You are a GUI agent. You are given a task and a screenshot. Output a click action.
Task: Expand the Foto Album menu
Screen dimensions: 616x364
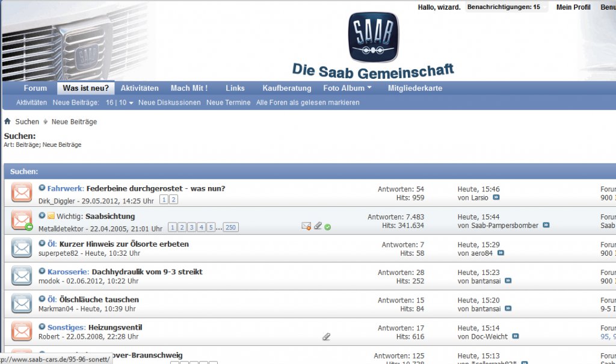pos(347,88)
